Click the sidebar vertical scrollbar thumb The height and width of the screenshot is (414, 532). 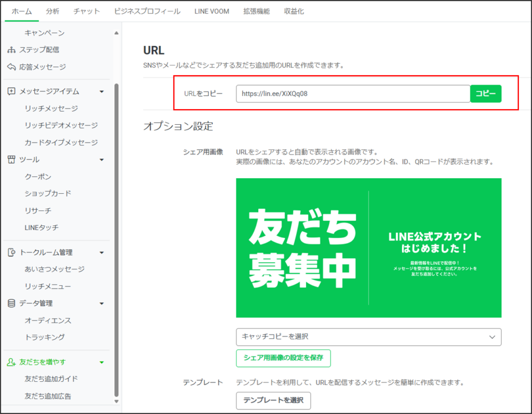click(x=116, y=240)
